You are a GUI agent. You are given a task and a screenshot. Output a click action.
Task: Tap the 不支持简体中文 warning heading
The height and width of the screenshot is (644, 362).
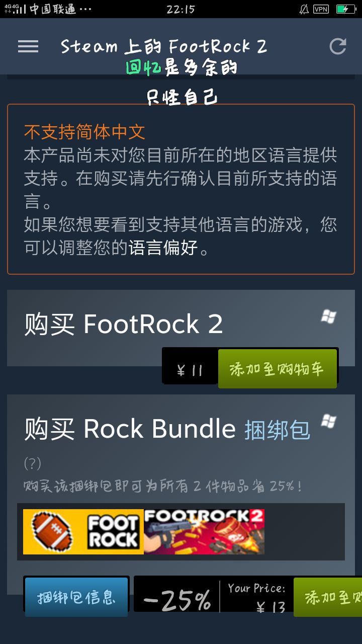84,132
